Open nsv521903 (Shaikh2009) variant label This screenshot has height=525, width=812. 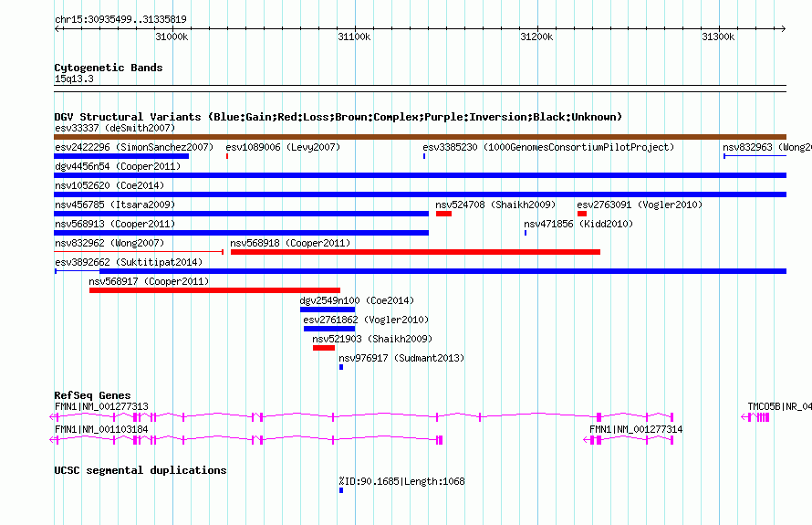click(372, 339)
